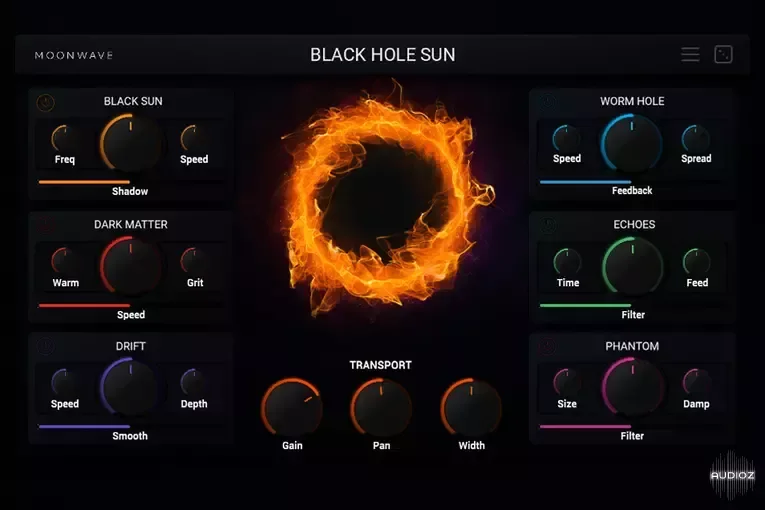The height and width of the screenshot is (510, 765).
Task: Toggle the Black Sun power button
Action: pyautogui.click(x=45, y=102)
